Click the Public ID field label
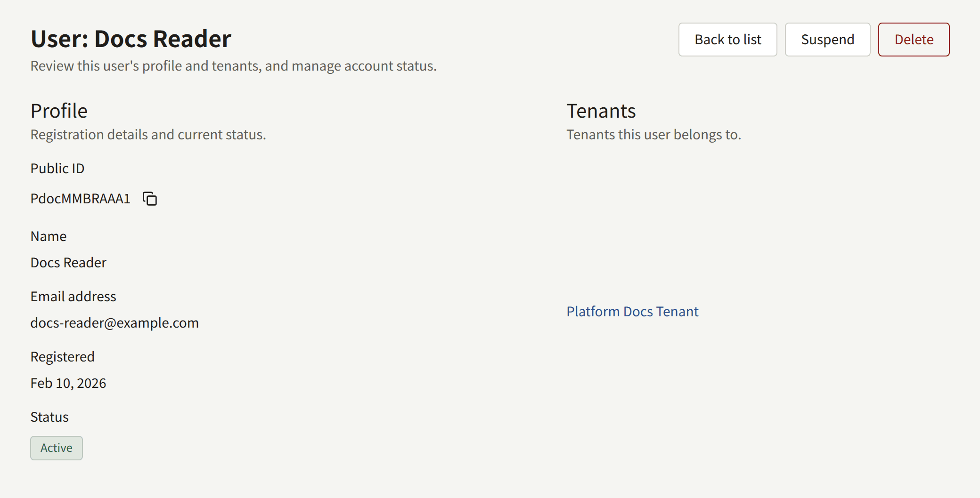 [57, 169]
